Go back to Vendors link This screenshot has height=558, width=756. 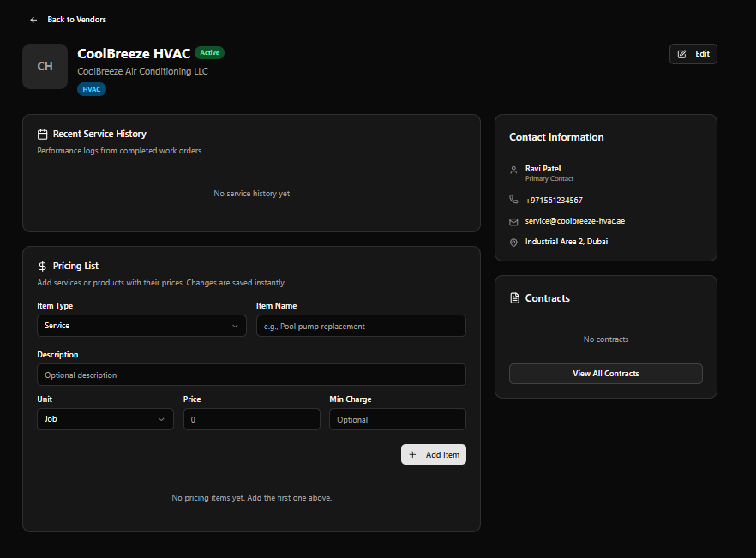click(x=76, y=20)
